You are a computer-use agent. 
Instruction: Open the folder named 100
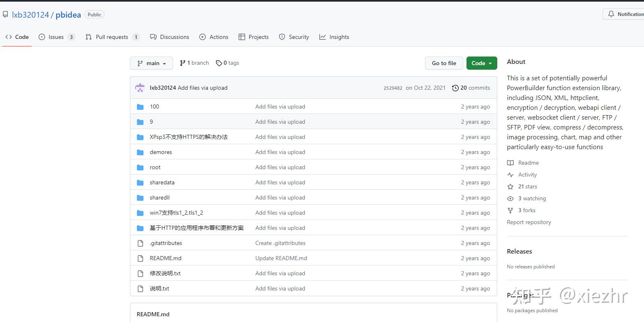pyautogui.click(x=154, y=107)
